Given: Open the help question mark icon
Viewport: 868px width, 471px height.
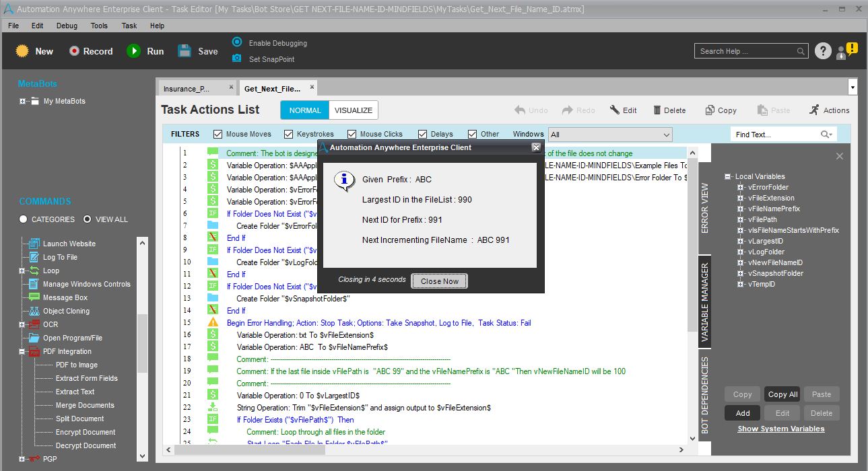Looking at the screenshot, I should click(x=822, y=51).
